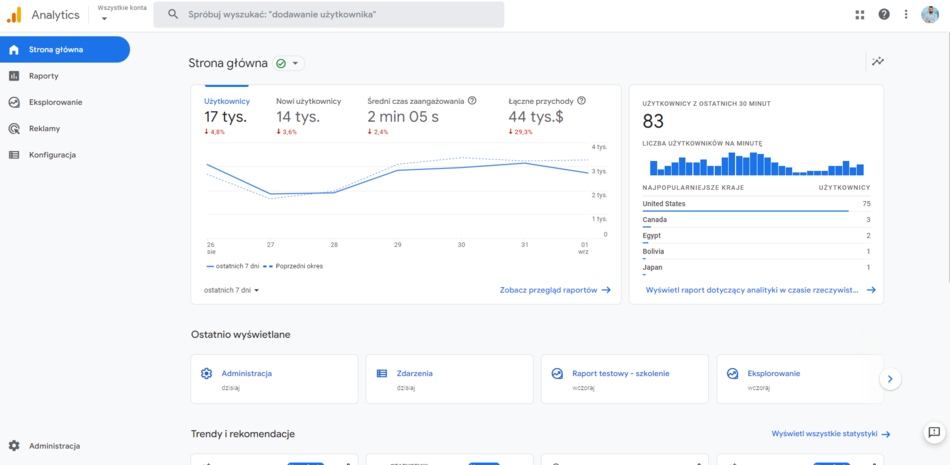Go to Eksplorowanie in the sidebar

click(55, 102)
